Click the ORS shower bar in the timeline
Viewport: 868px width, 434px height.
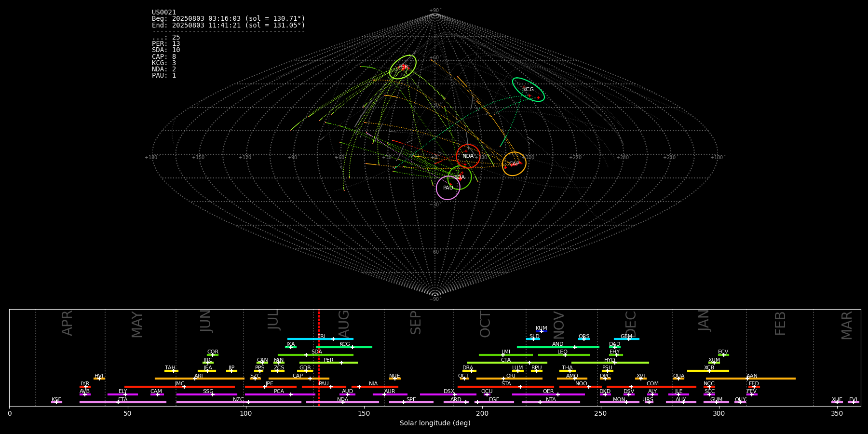584,339
